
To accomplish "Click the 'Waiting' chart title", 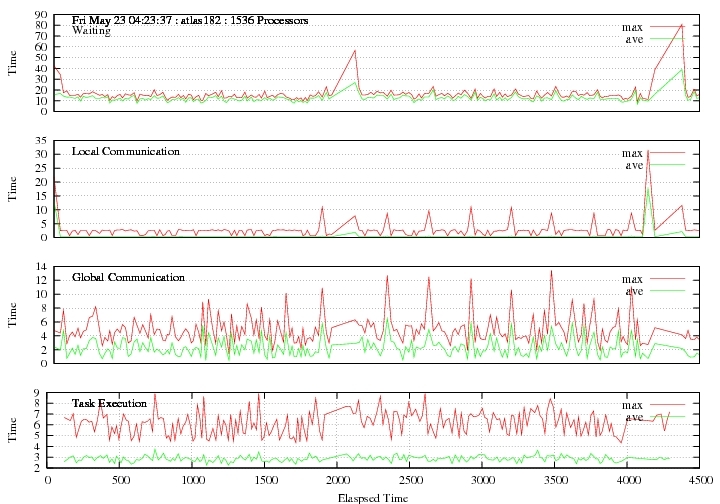I will (91, 31).
